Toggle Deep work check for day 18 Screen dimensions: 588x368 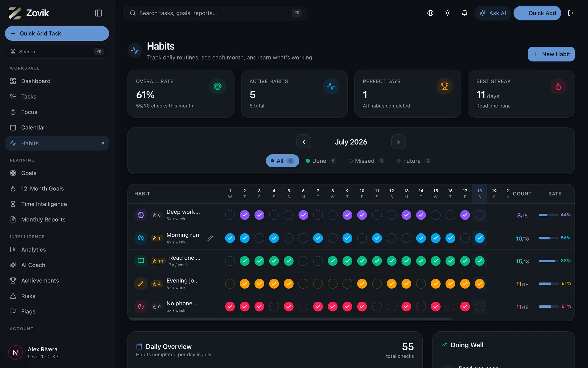[480, 215]
